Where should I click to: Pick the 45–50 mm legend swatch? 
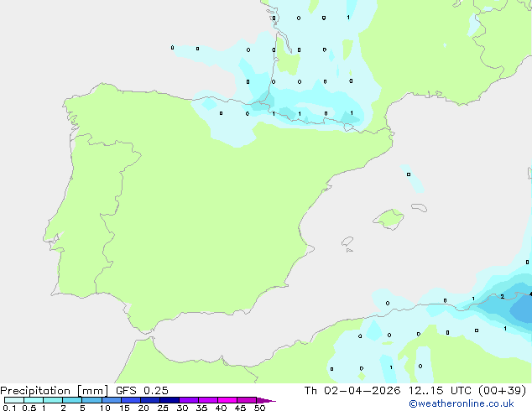pos(247,400)
